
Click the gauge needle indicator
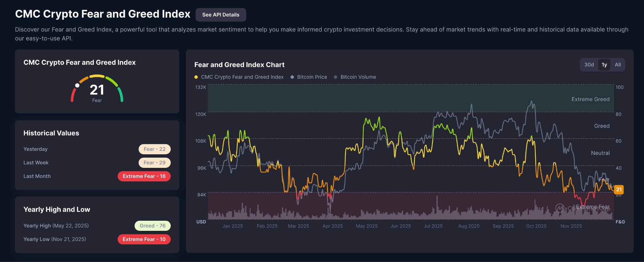click(77, 85)
